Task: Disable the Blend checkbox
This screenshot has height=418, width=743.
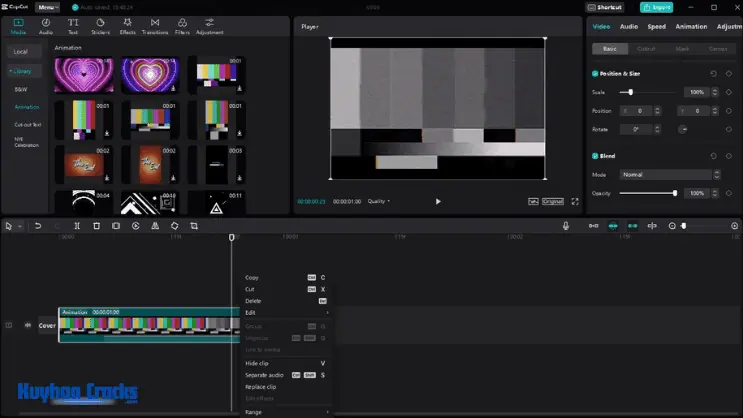Action: click(x=595, y=156)
